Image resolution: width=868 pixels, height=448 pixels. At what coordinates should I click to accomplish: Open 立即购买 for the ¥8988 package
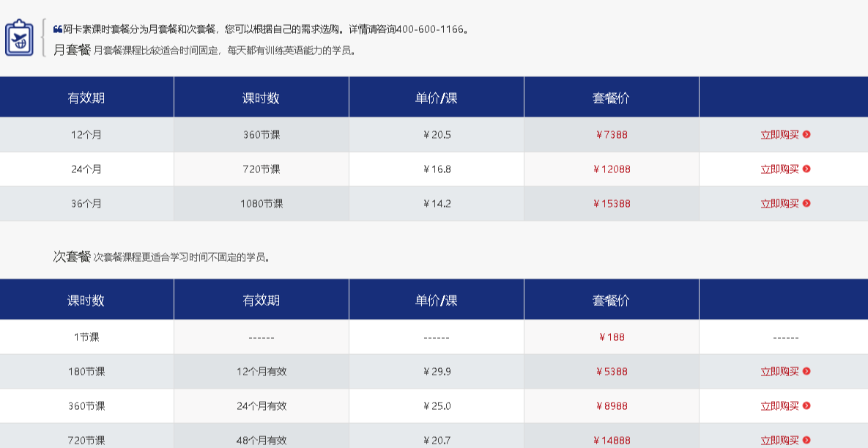(x=779, y=406)
